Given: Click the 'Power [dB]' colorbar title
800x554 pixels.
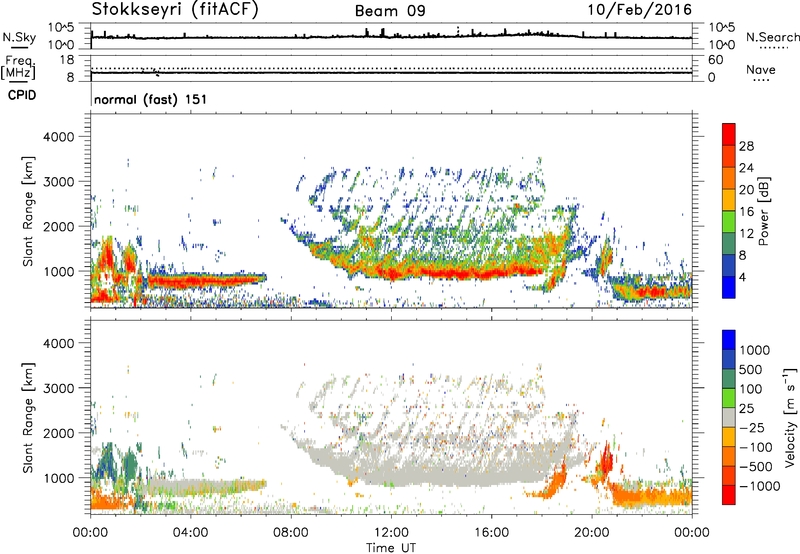Looking at the screenshot, I should click(x=763, y=211).
